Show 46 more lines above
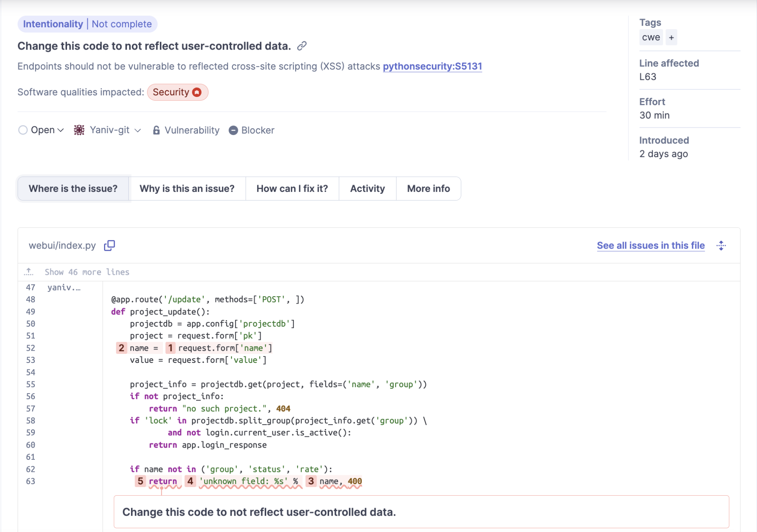The width and height of the screenshot is (757, 532). pos(87,272)
